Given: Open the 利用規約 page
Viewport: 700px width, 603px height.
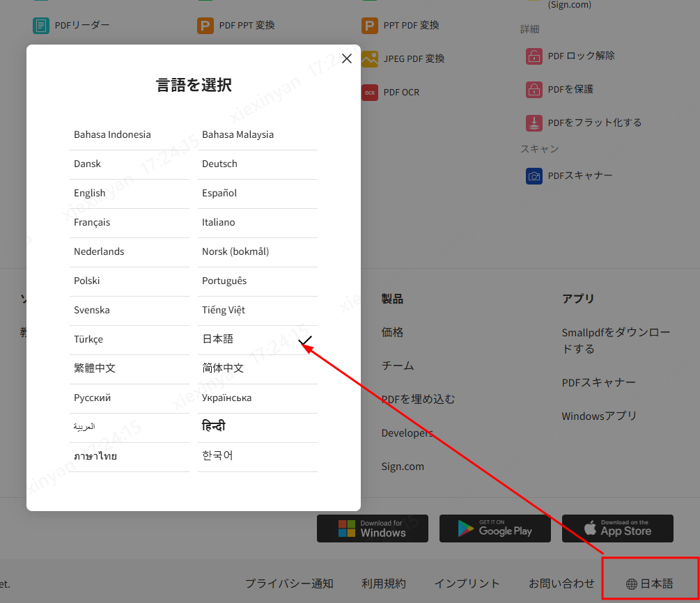Looking at the screenshot, I should 383,584.
